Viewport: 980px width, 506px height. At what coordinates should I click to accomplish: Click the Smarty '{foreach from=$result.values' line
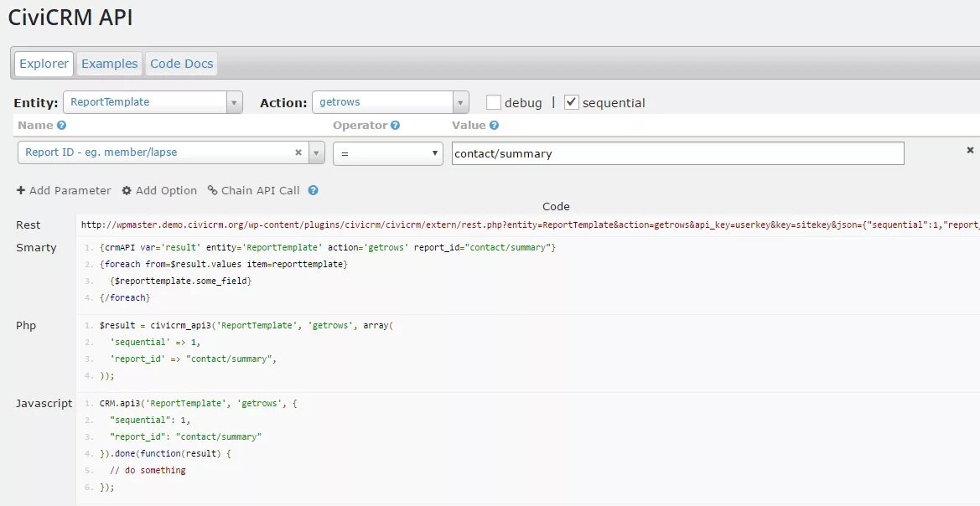point(224,264)
